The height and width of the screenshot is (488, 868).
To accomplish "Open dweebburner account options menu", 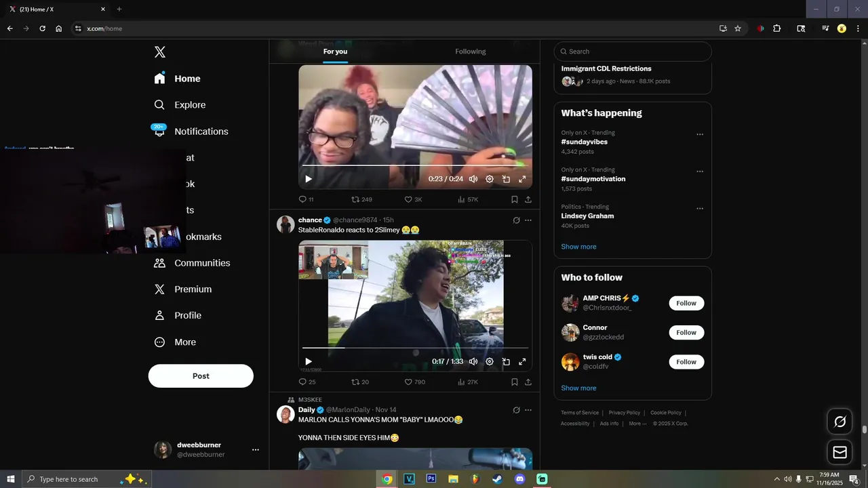I will pyautogui.click(x=256, y=449).
